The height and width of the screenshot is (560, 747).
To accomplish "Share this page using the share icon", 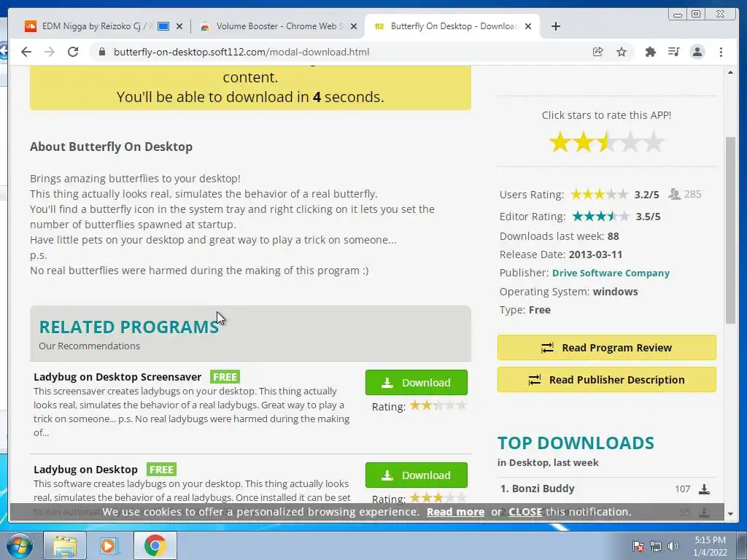I will point(598,52).
